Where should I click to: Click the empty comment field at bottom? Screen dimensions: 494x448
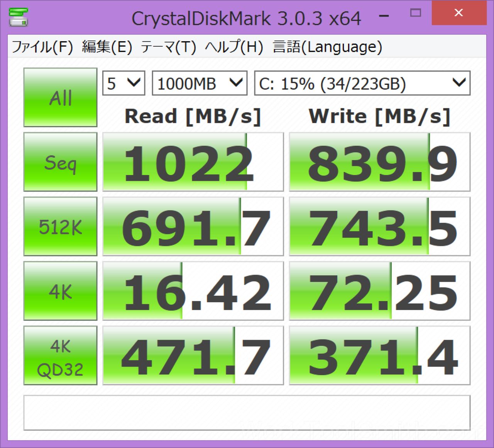point(247,413)
